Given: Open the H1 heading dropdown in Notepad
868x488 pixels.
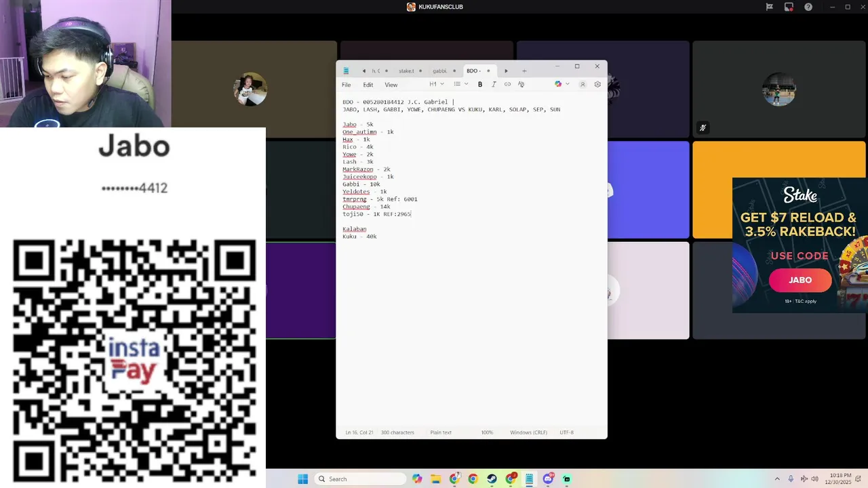Looking at the screenshot, I should click(x=437, y=84).
